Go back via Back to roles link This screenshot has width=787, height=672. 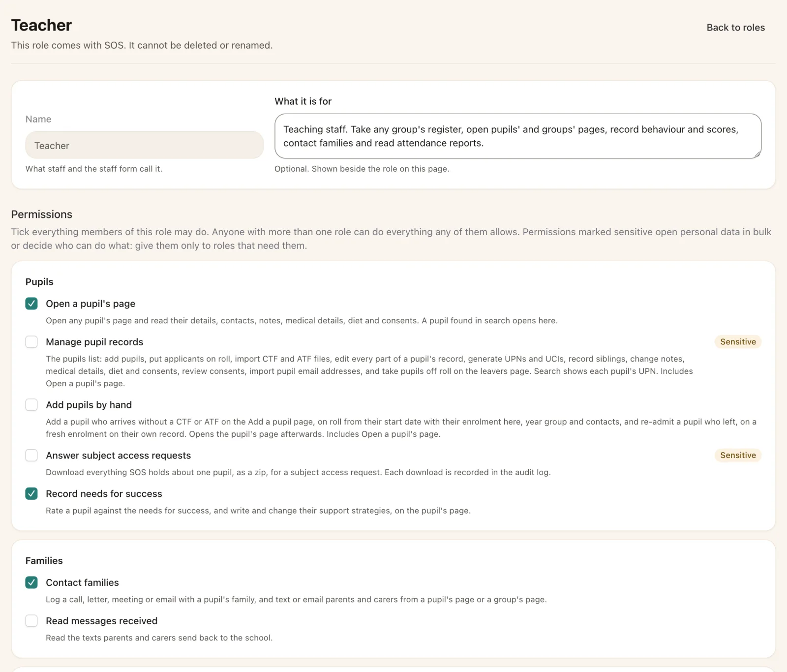click(x=735, y=28)
